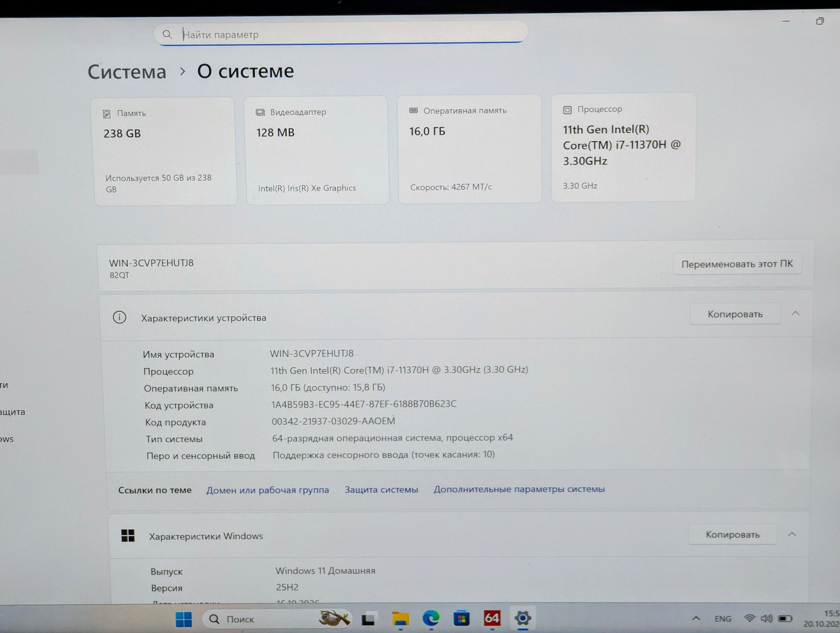Open Wi-Fi network tray icon
840x633 pixels.
pos(749,618)
